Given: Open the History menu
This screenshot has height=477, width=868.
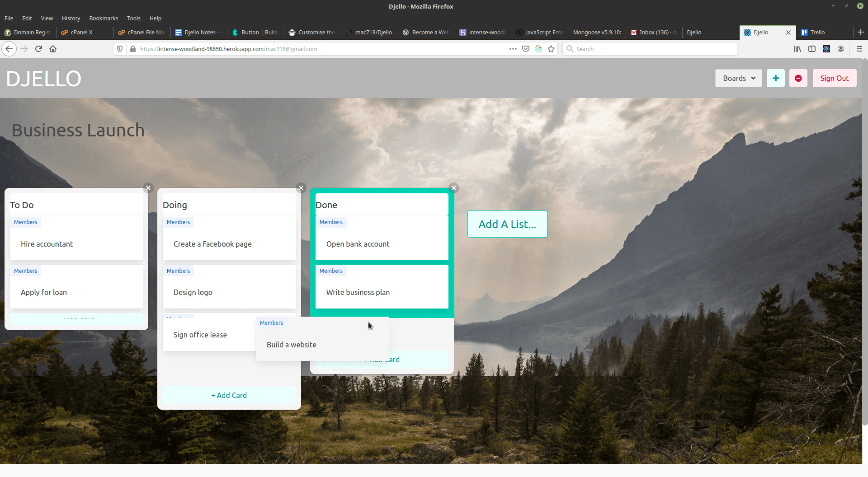Looking at the screenshot, I should (71, 19).
